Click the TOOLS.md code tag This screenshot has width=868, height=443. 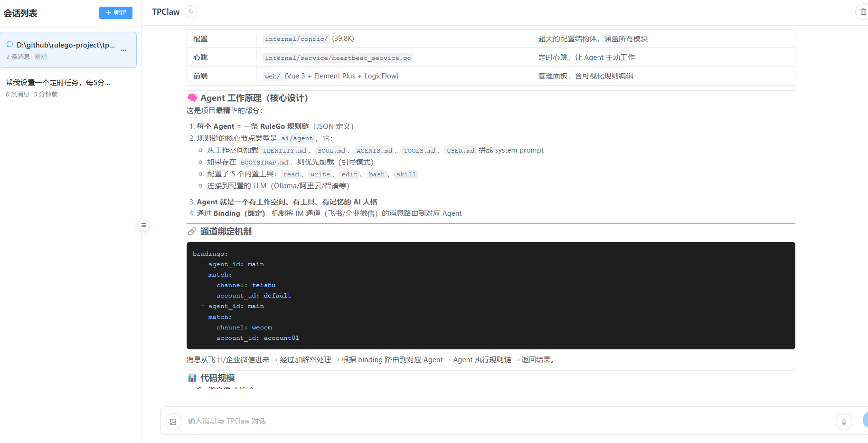[419, 151]
